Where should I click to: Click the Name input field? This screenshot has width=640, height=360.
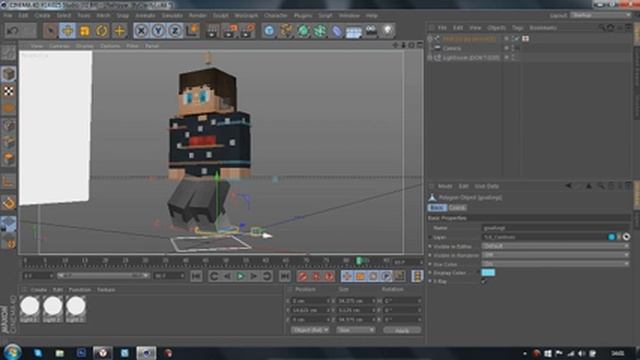pos(556,228)
